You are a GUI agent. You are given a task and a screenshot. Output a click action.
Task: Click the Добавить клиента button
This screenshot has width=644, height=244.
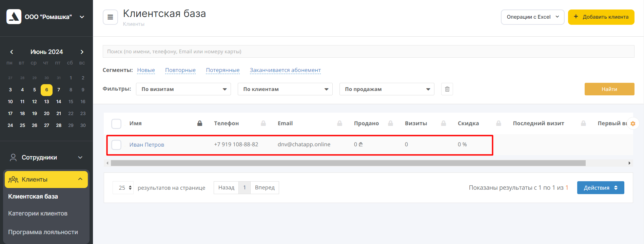click(x=601, y=17)
